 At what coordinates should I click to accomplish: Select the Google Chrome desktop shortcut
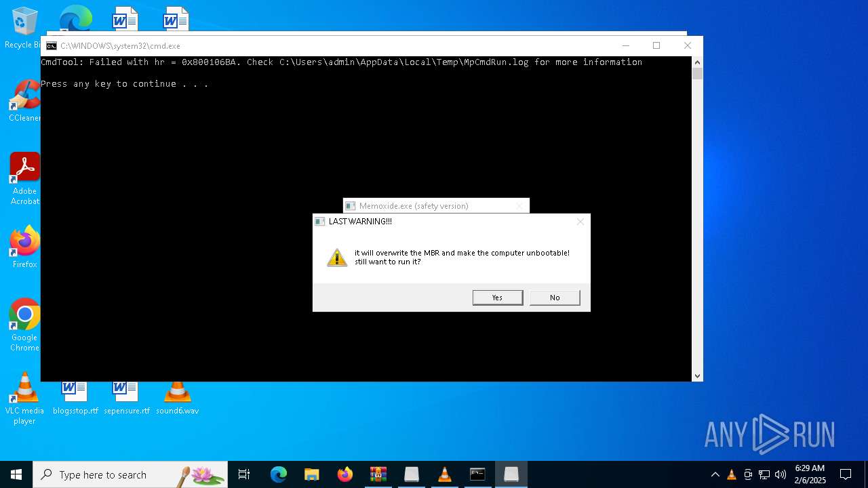click(24, 325)
